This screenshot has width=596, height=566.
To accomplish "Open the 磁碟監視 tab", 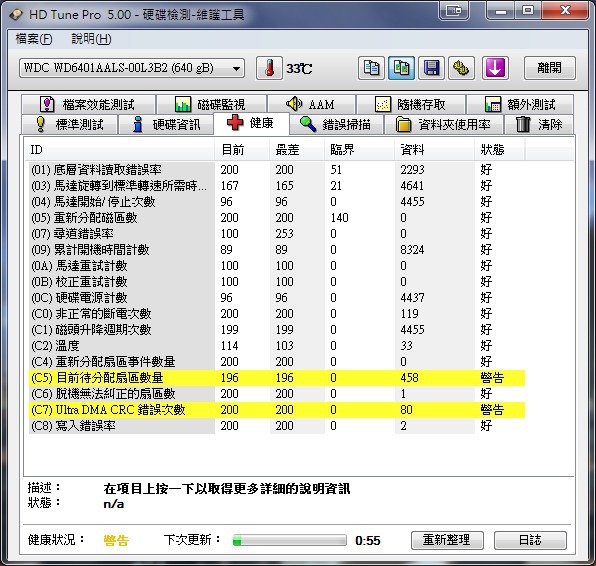I will point(211,104).
